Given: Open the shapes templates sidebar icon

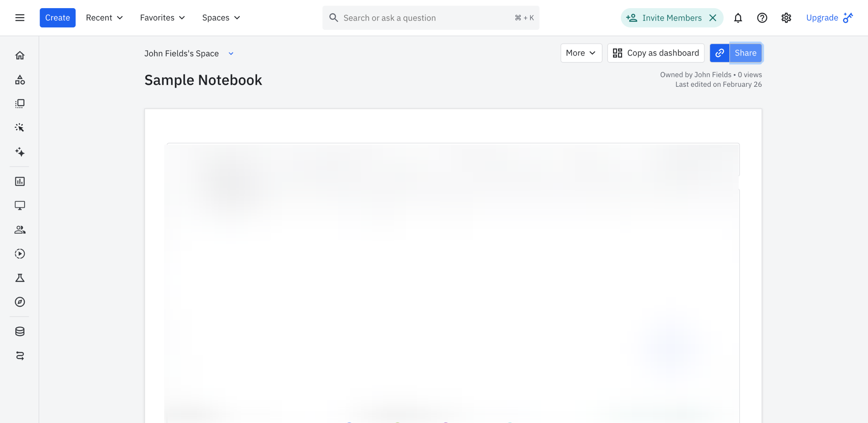Looking at the screenshot, I should click(x=20, y=80).
